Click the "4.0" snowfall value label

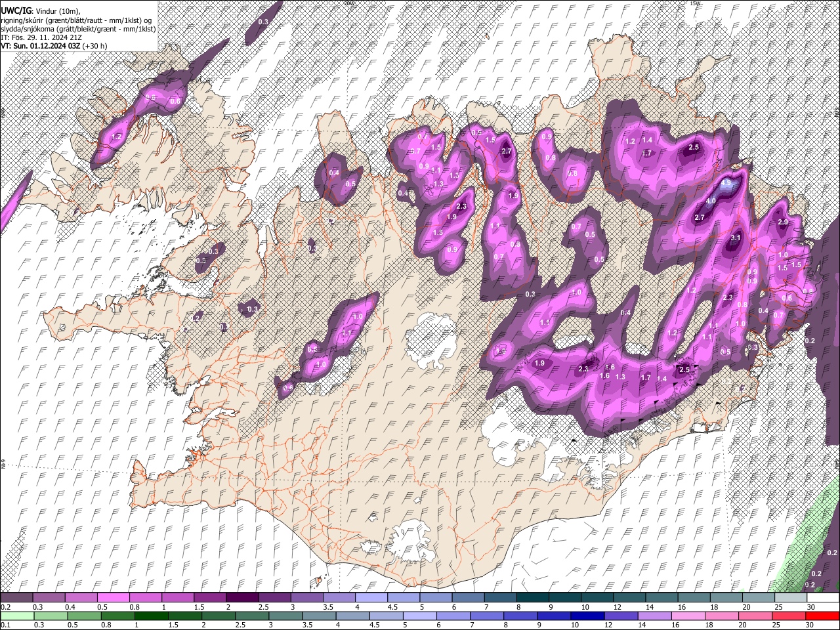coord(711,201)
